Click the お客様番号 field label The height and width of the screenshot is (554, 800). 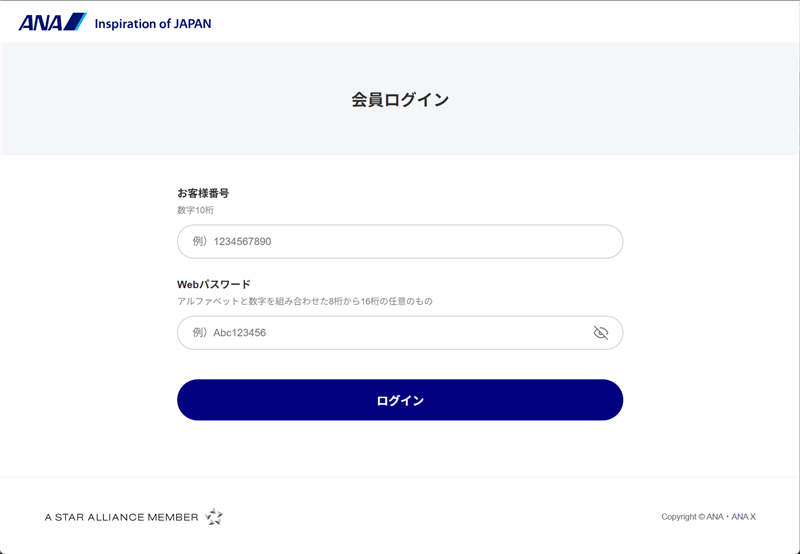pos(203,193)
